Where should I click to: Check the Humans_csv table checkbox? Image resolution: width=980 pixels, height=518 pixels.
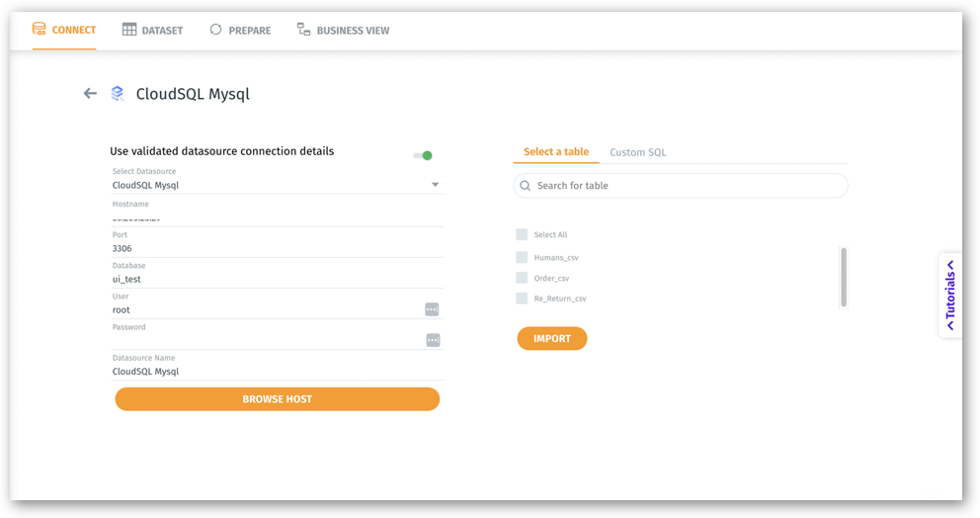522,258
